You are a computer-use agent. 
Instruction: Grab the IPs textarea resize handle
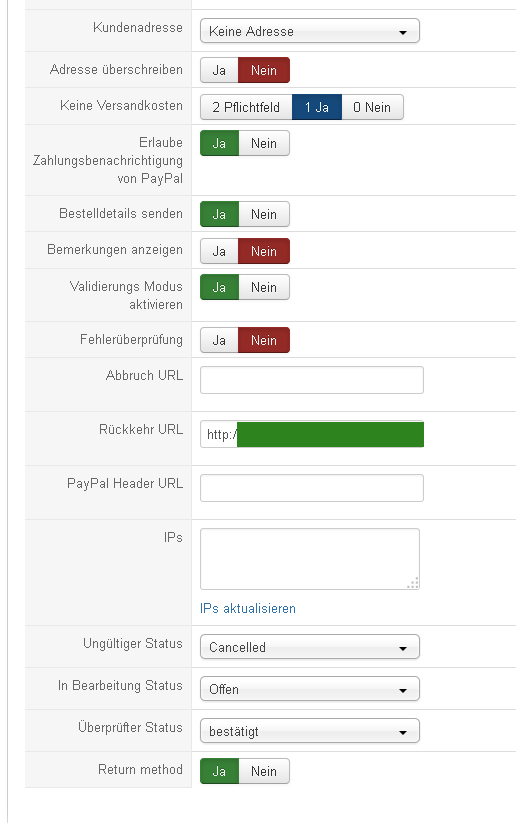pos(414,584)
